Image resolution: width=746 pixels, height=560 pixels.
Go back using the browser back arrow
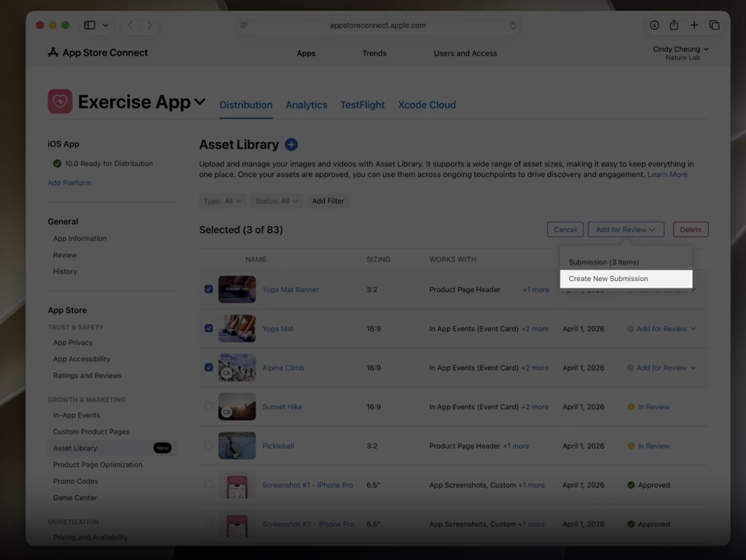(130, 25)
